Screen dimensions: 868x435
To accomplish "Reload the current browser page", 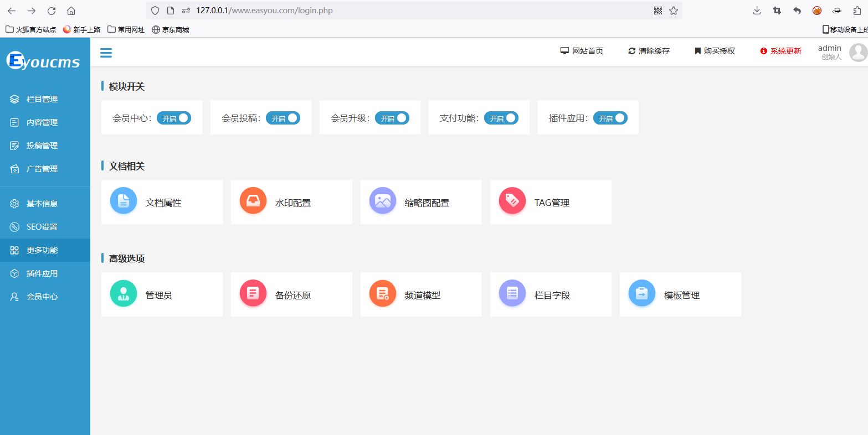I will click(52, 11).
